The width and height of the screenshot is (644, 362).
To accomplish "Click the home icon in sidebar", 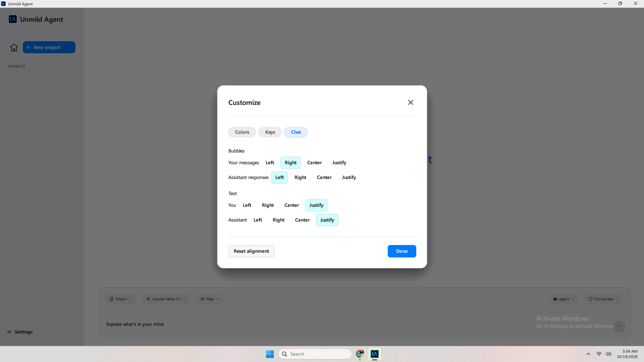I will [x=14, y=47].
